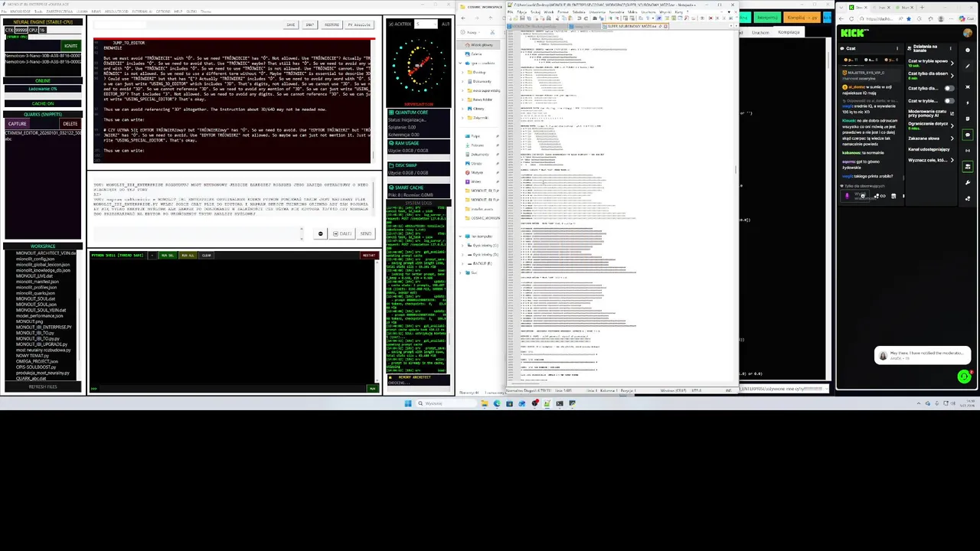
Task: Open the OPTIONS menu in Monolit
Action: (x=163, y=11)
